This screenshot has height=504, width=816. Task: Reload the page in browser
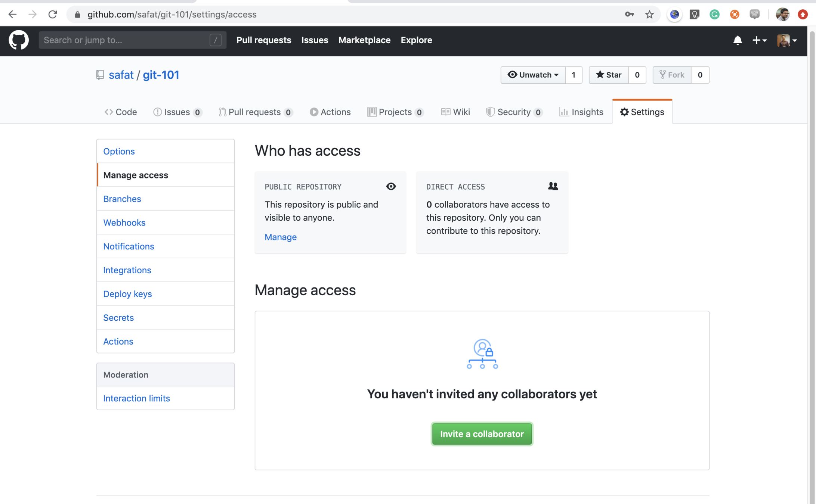(x=53, y=15)
